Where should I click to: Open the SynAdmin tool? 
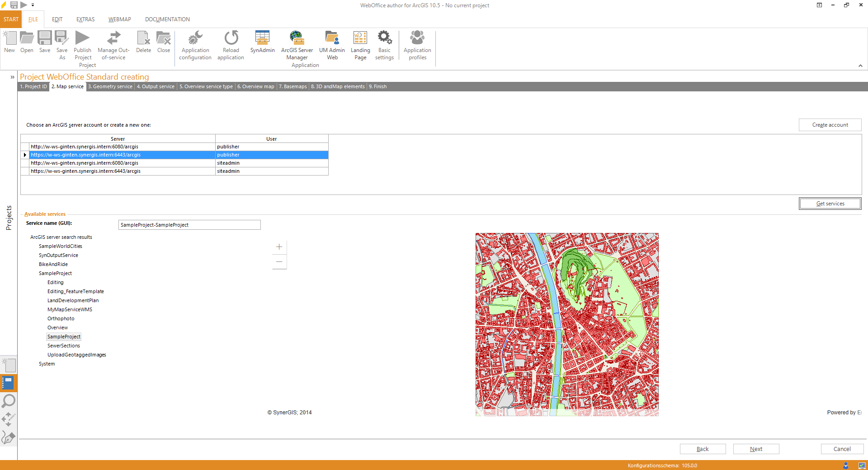pos(262,43)
